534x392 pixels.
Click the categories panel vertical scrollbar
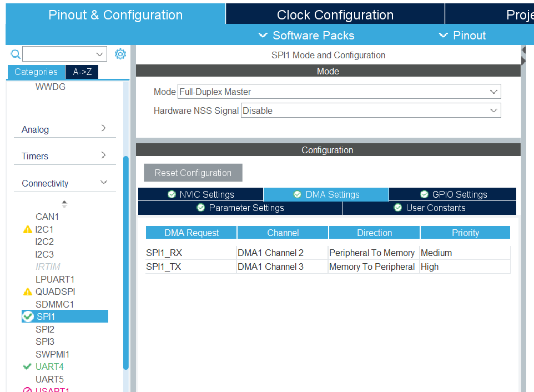pos(125,262)
